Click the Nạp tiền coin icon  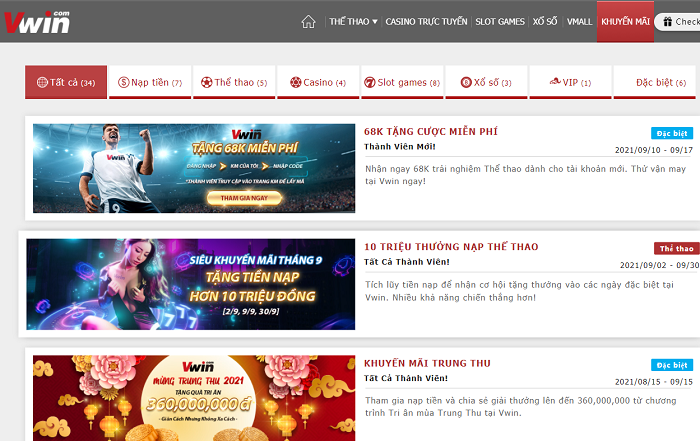pos(124,82)
